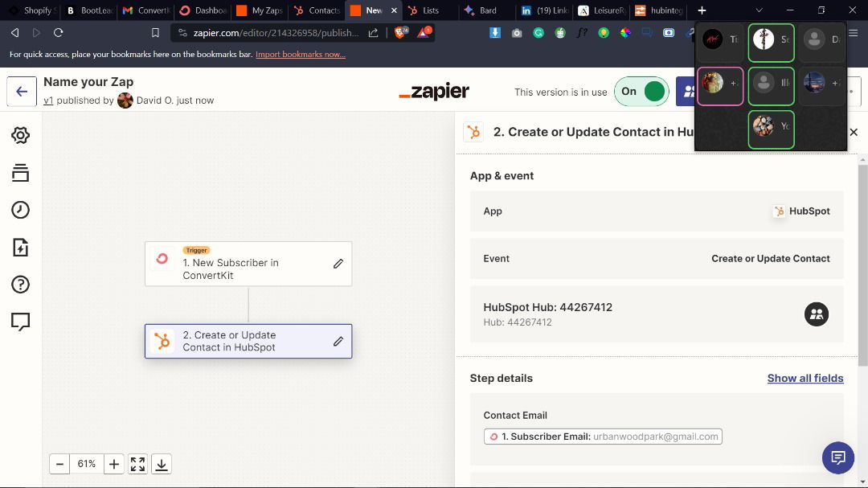Click the Zap details lightning file icon
The width and height of the screenshot is (868, 488).
(20, 247)
